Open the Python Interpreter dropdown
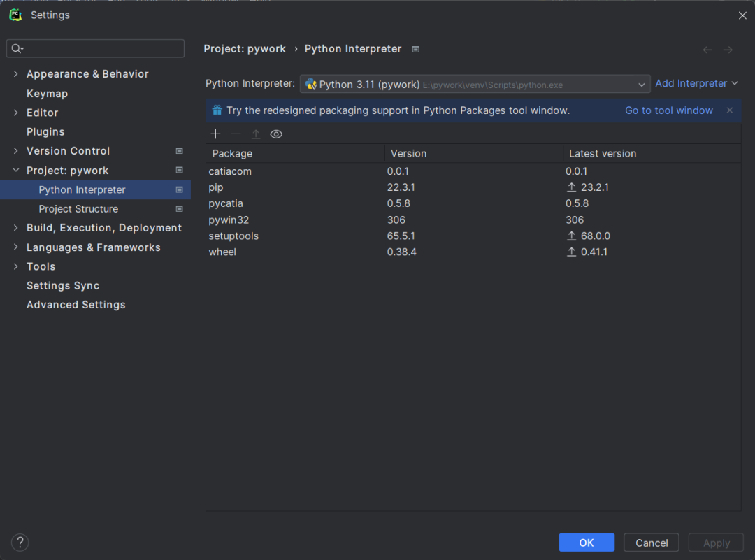The width and height of the screenshot is (755, 560). coord(475,85)
